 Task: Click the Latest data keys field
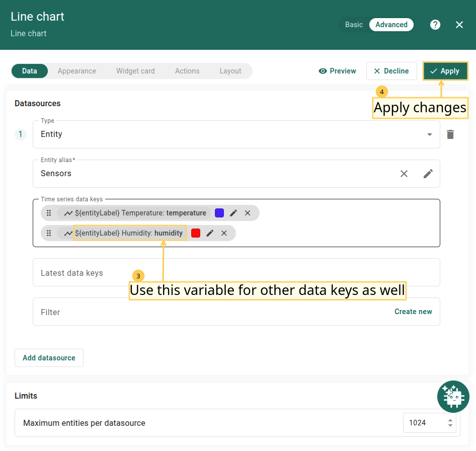[236, 273]
